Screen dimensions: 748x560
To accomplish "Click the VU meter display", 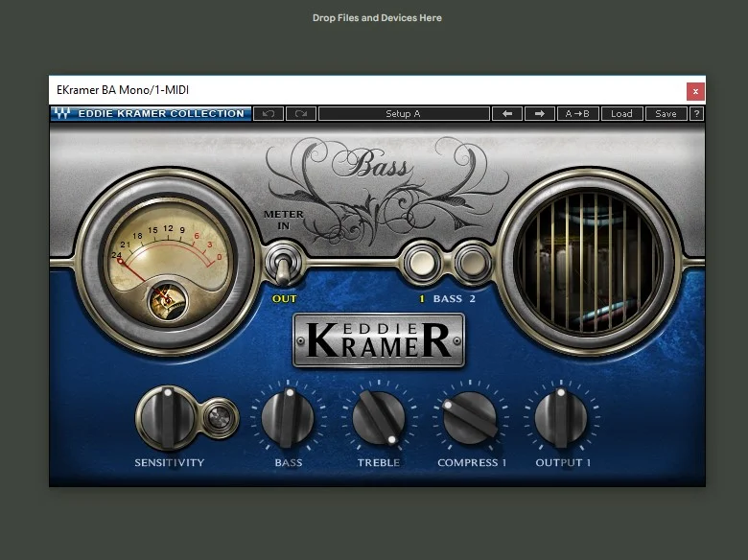I will tap(167, 260).
